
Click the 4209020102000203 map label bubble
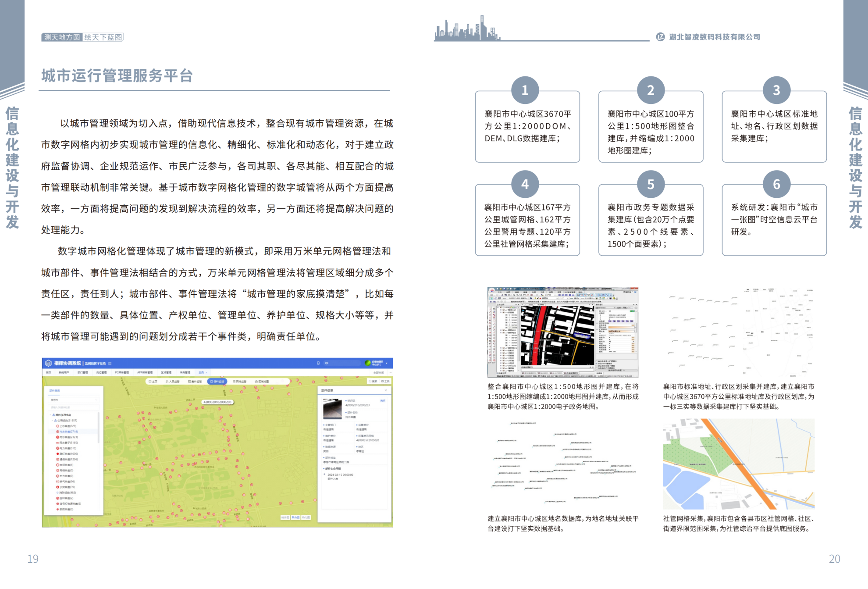(217, 402)
